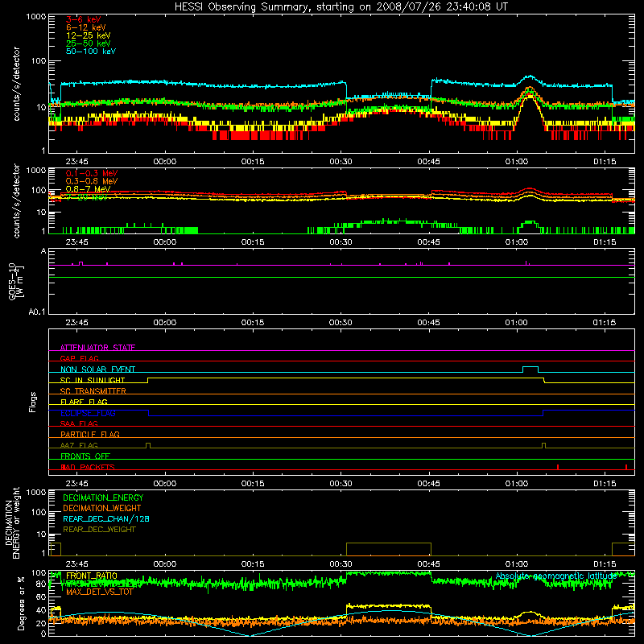This screenshot has height=644, width=644.
Task: Click the DECIMATION ENERGY or weight axis title
Action: [12, 522]
